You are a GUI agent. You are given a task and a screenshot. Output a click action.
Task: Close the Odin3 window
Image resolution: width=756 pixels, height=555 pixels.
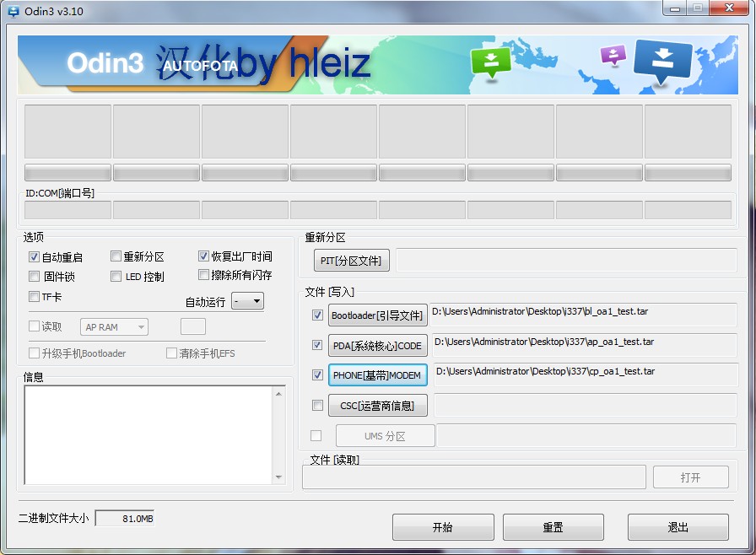tap(730, 8)
